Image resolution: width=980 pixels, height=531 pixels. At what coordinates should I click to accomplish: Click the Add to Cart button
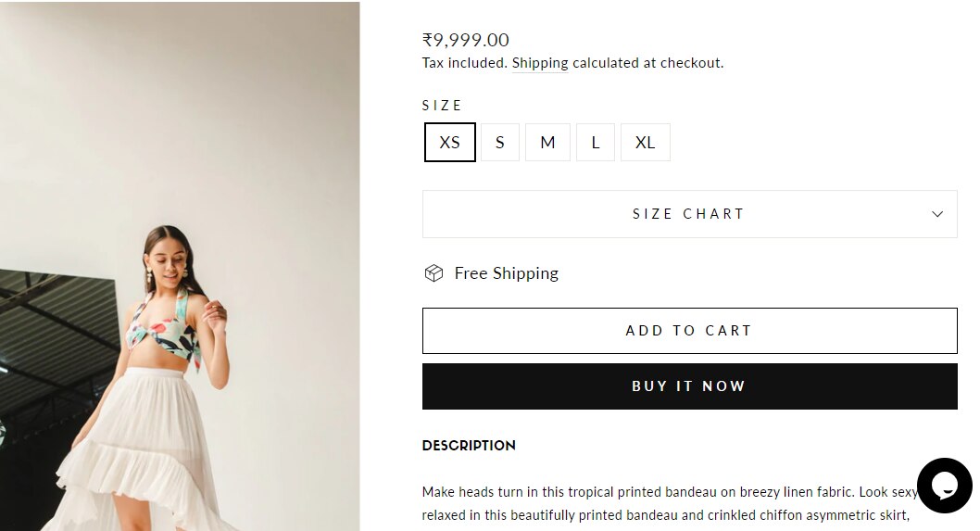tap(689, 331)
